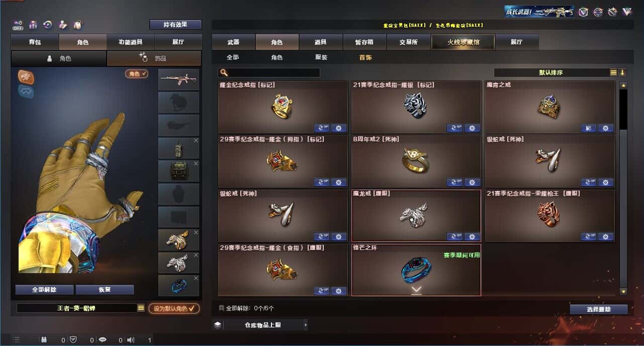
Task: Expand the character name list 王者-葵-貂蝉
Action: [141, 308]
